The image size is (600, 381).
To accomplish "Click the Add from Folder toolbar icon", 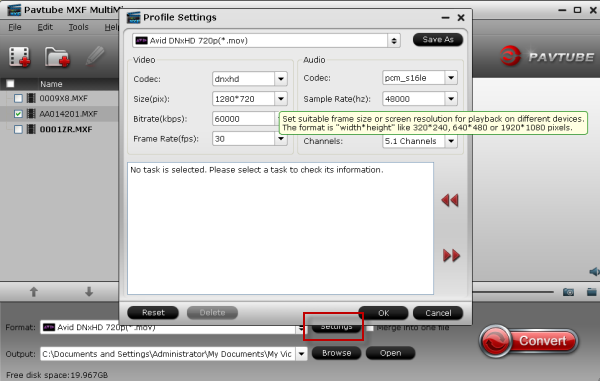I will pos(57,57).
